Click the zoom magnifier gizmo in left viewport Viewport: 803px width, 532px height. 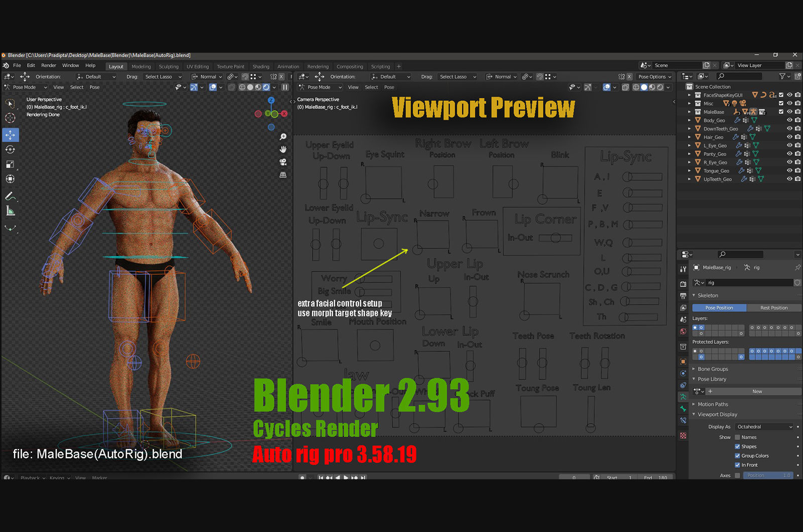[x=283, y=137]
